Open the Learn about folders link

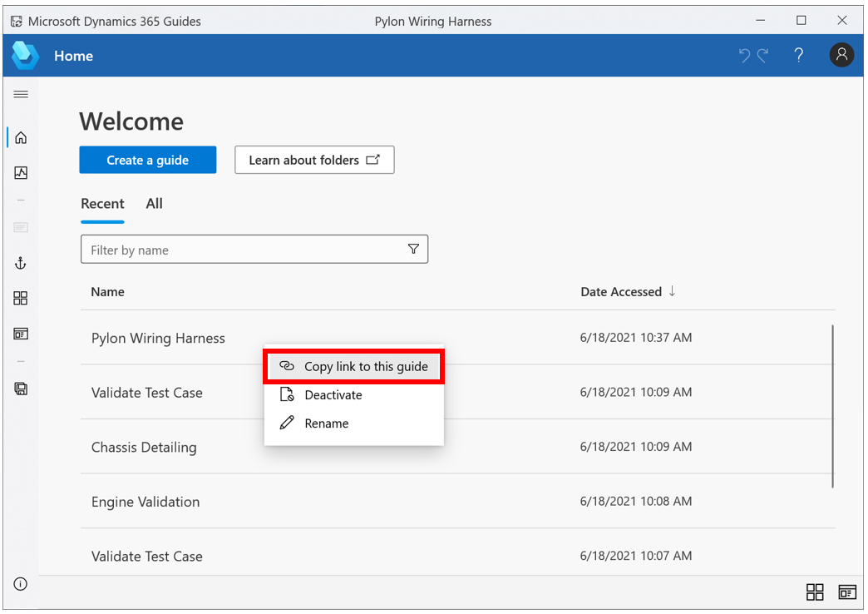pyautogui.click(x=314, y=160)
